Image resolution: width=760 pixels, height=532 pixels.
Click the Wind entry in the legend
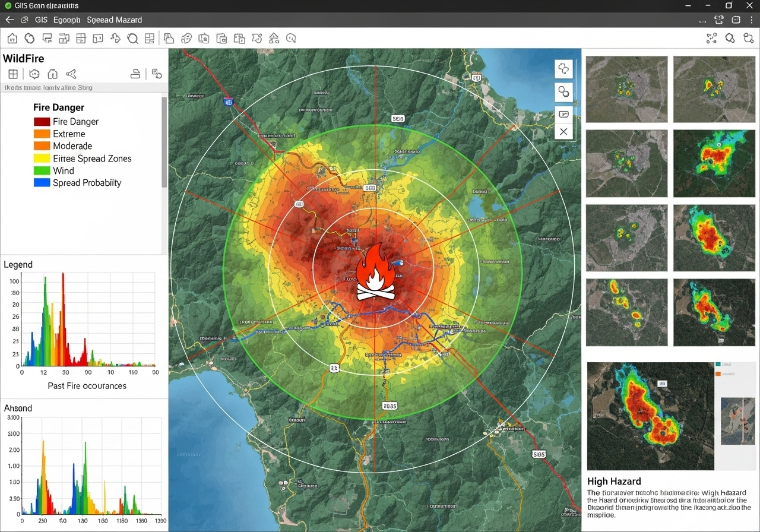[x=64, y=170]
